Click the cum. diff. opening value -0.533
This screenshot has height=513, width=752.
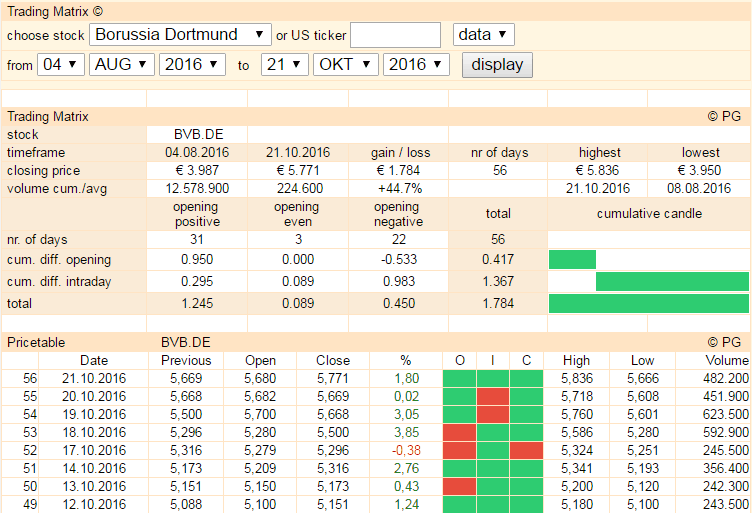(399, 259)
